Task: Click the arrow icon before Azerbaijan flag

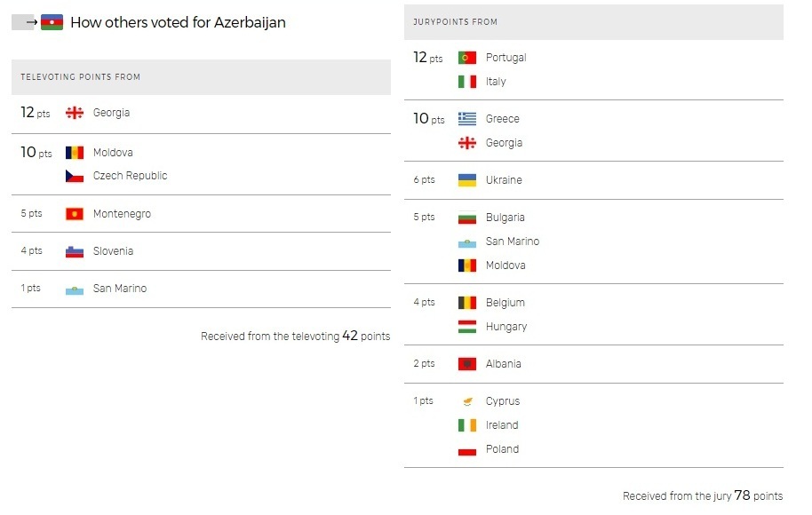Action: (x=32, y=22)
